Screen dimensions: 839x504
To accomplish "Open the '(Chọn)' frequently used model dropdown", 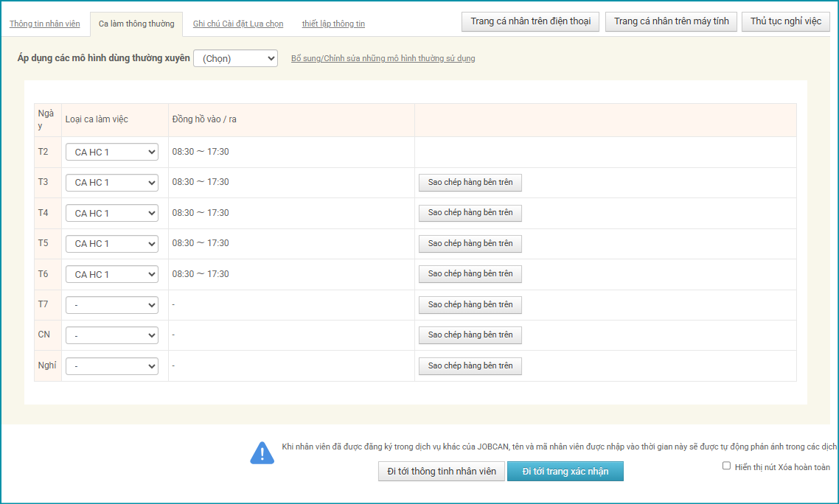I will pos(235,59).
